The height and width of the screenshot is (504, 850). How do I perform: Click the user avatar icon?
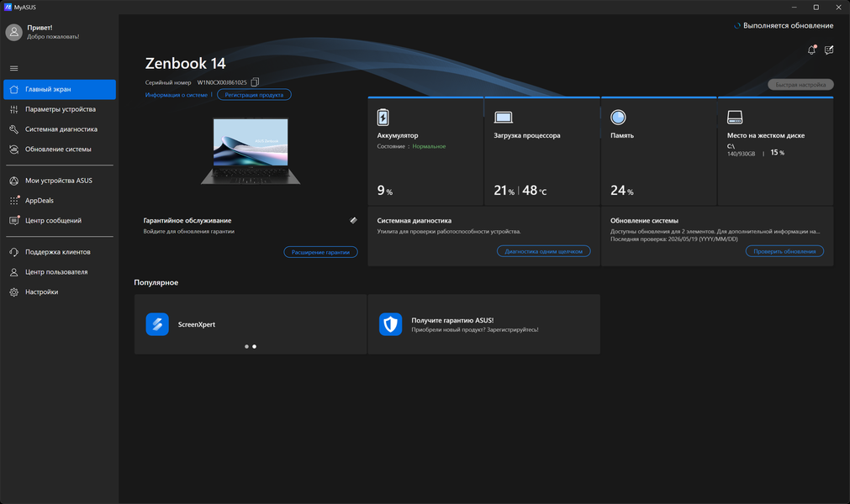point(13,32)
